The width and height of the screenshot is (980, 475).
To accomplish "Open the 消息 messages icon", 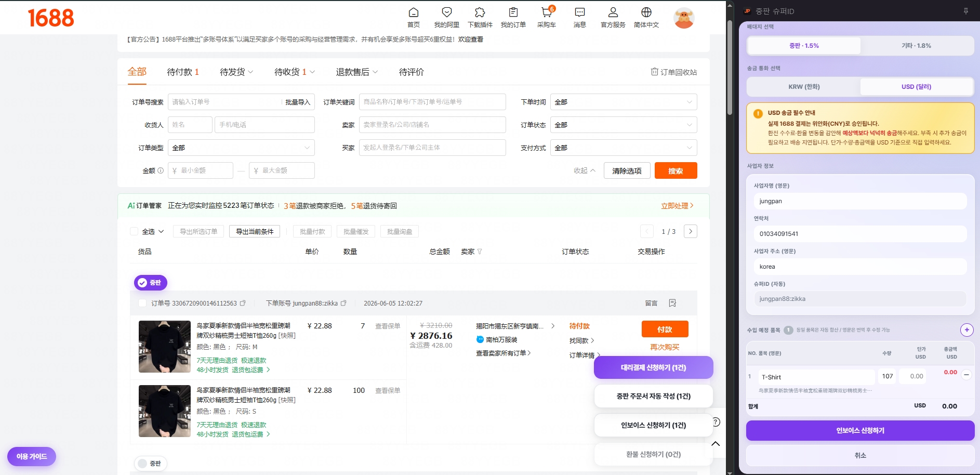I will [580, 12].
